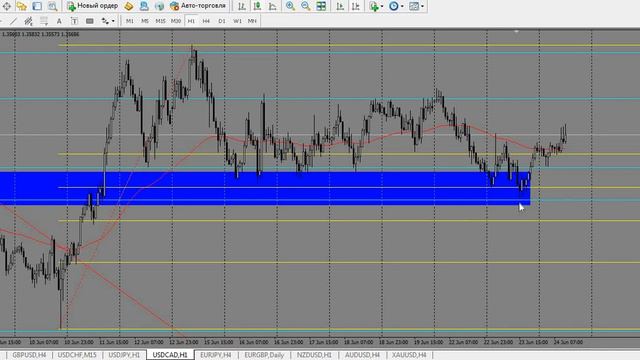Screen dimensions: 640x360
Task: Switch to W1 timeframe
Action: pos(237,21)
